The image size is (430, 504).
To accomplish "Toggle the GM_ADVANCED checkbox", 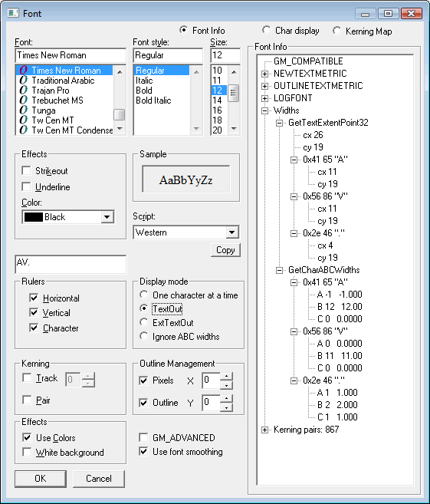I will pyautogui.click(x=143, y=437).
